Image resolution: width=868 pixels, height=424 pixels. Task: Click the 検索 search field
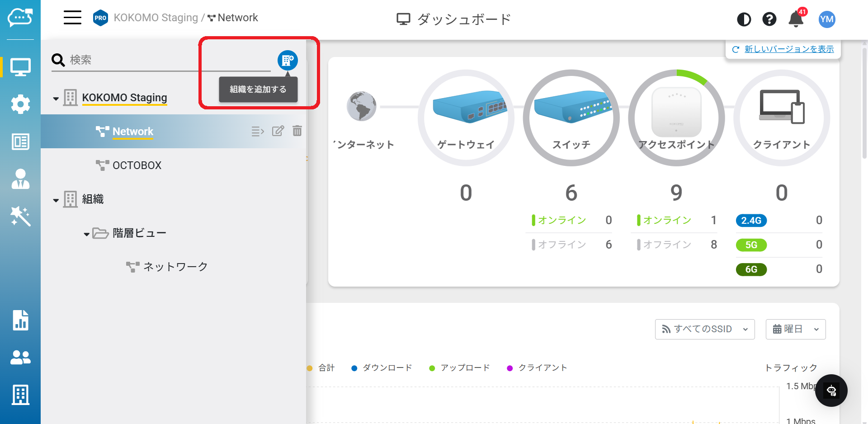pyautogui.click(x=167, y=60)
